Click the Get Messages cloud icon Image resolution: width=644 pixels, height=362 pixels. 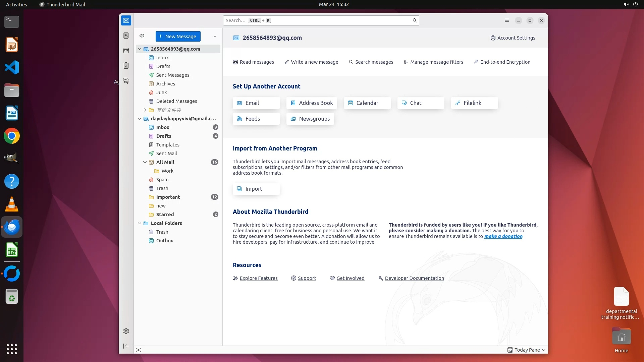pyautogui.click(x=142, y=36)
